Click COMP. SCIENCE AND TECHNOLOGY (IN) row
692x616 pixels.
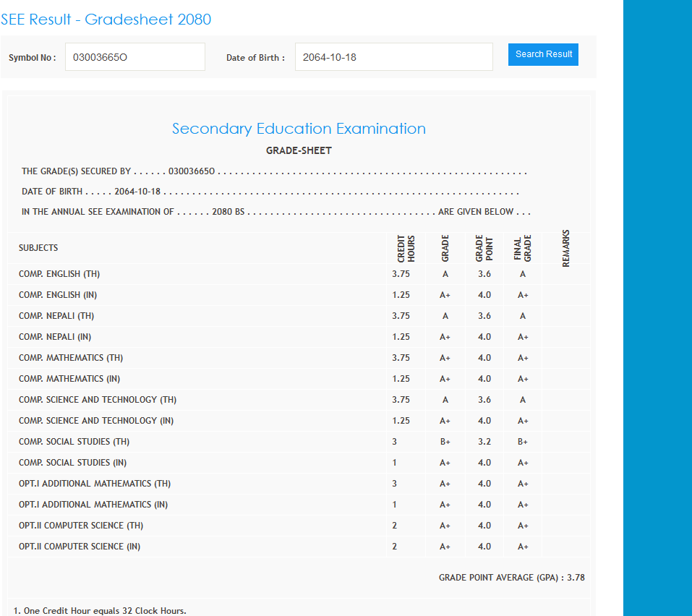pyautogui.click(x=96, y=421)
